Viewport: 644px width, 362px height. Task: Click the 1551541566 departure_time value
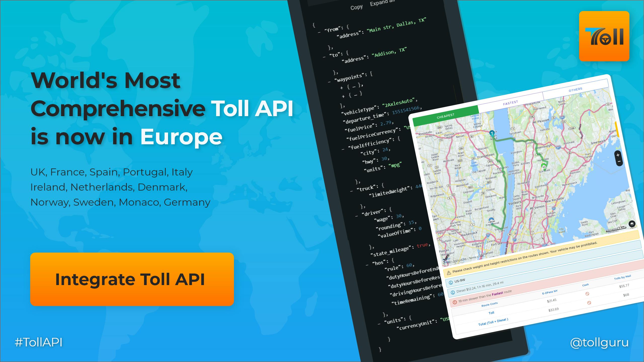(406, 110)
